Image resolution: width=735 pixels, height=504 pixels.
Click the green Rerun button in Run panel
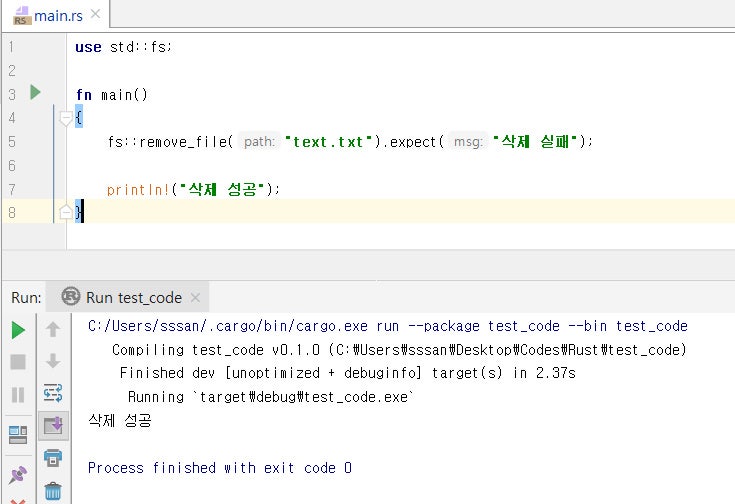pos(18,330)
